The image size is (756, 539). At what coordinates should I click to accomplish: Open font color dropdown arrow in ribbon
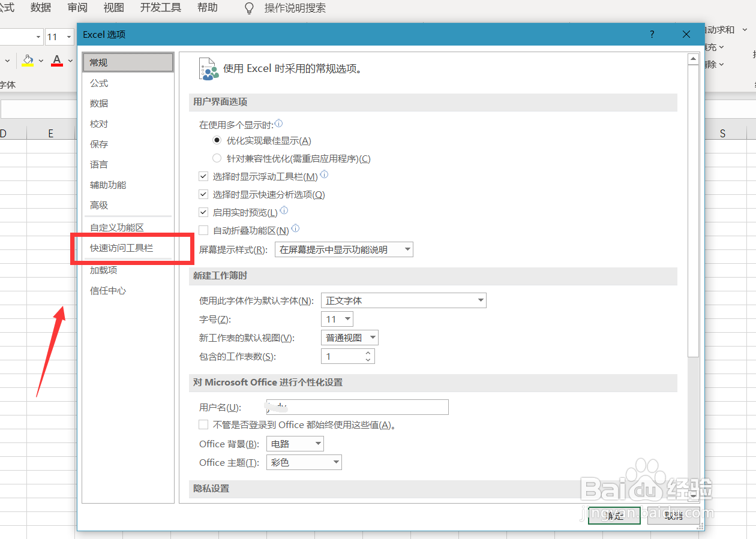pyautogui.click(x=70, y=61)
